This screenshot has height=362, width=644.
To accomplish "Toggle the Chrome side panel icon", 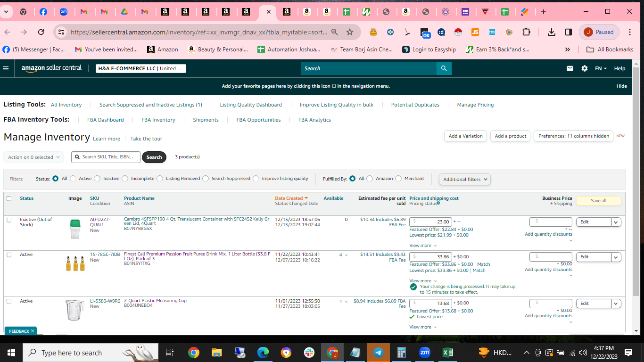I will [x=569, y=32].
